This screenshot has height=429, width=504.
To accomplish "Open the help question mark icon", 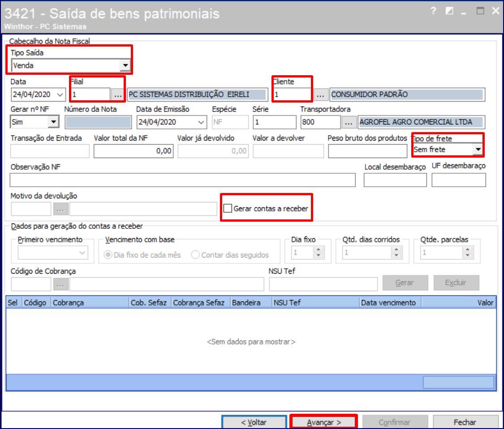I will tap(433, 11).
